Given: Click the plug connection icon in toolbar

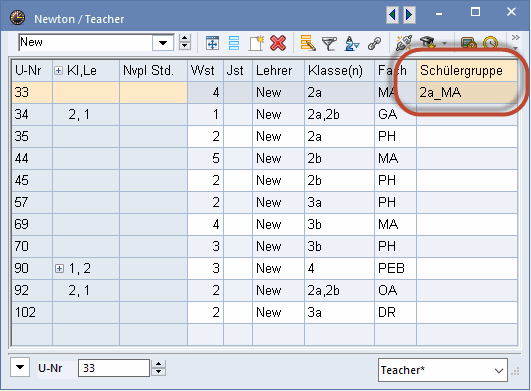Looking at the screenshot, I should click(404, 43).
